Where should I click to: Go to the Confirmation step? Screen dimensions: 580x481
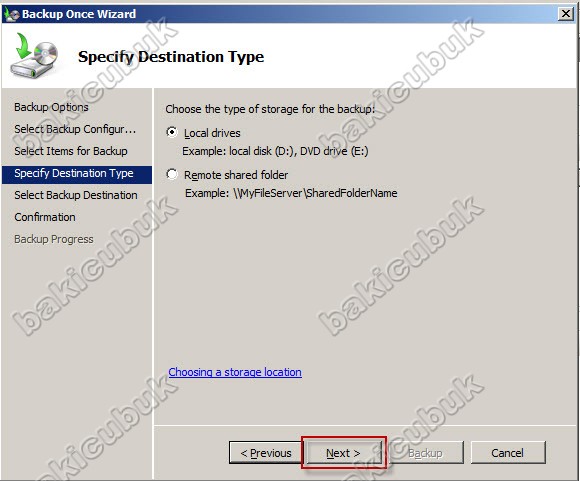(45, 217)
